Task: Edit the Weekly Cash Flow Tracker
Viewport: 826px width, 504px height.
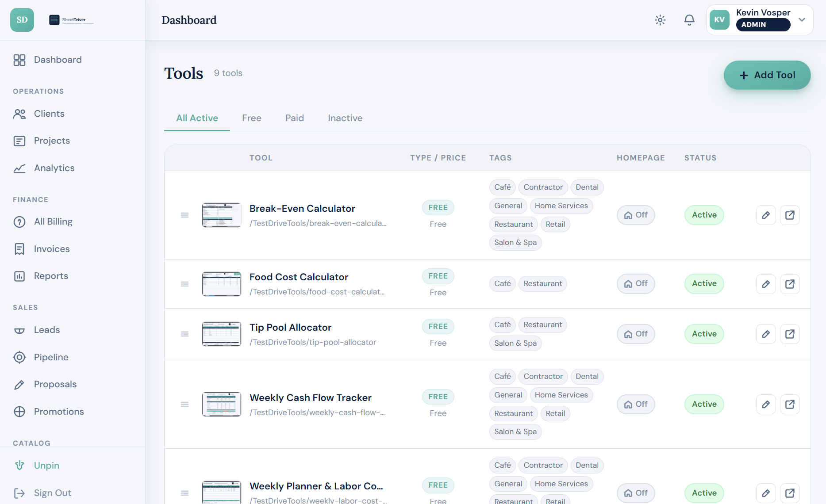Action: [x=766, y=405]
